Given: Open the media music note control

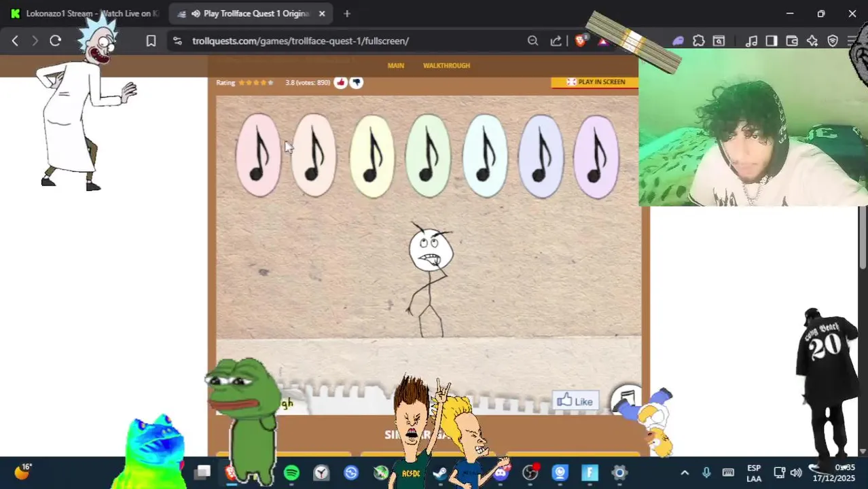Looking at the screenshot, I should click(751, 41).
